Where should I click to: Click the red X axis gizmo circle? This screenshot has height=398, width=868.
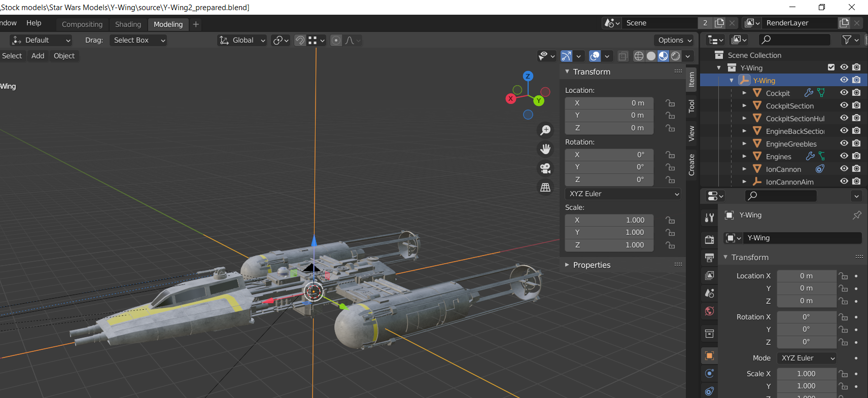[x=511, y=99]
